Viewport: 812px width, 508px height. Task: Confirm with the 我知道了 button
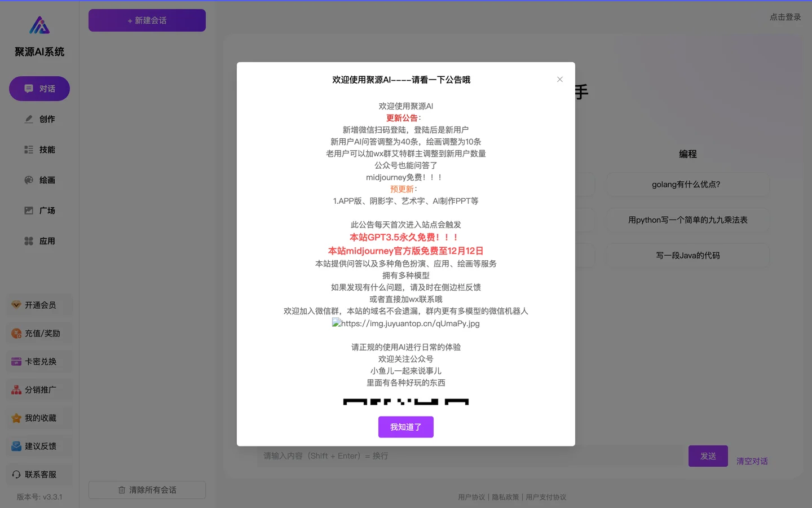click(406, 427)
